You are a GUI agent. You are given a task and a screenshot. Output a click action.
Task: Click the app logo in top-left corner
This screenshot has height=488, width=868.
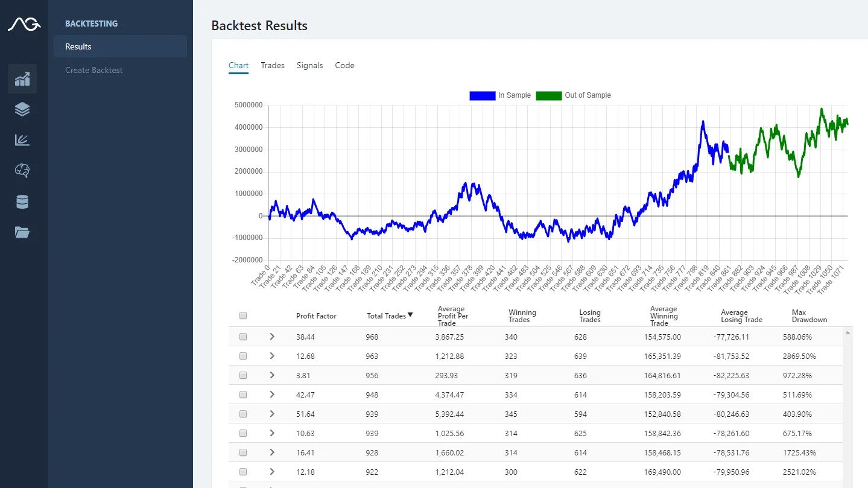click(x=24, y=24)
